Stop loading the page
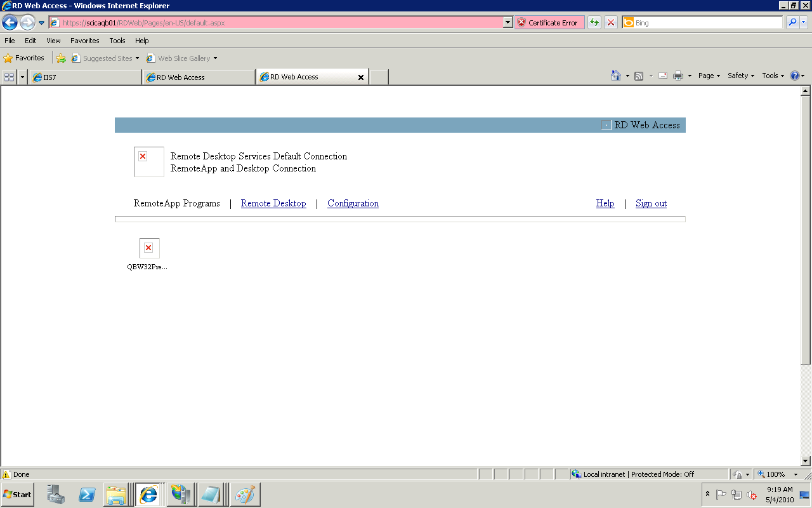Screen dimensions: 812x508 tap(610, 22)
